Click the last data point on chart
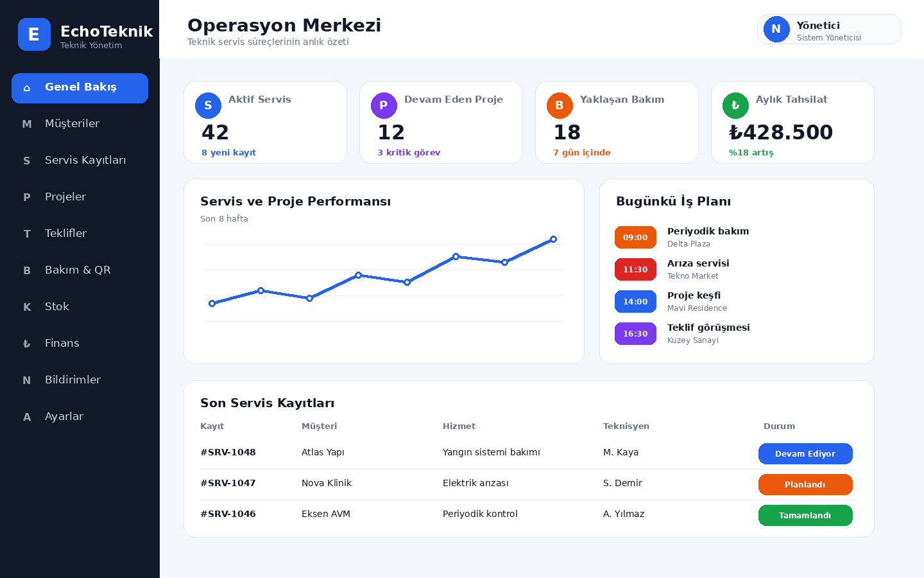Viewport: 924px width, 578px height. (553, 239)
